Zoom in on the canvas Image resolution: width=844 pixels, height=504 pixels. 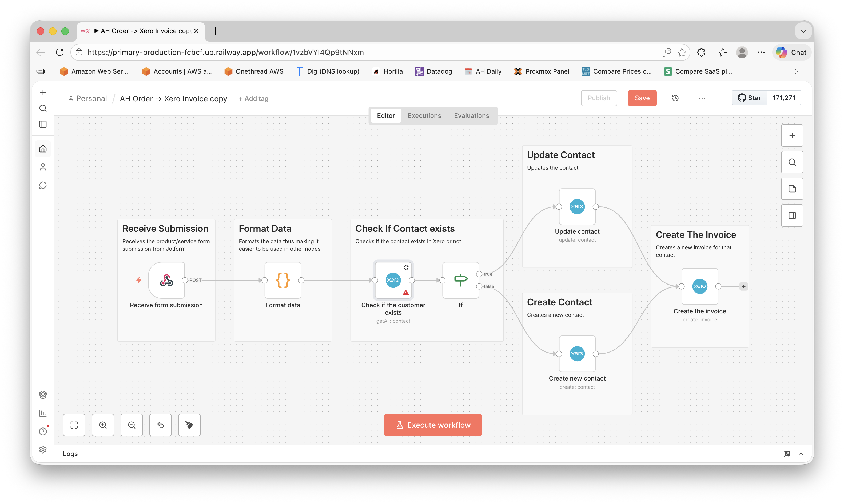coord(103,425)
